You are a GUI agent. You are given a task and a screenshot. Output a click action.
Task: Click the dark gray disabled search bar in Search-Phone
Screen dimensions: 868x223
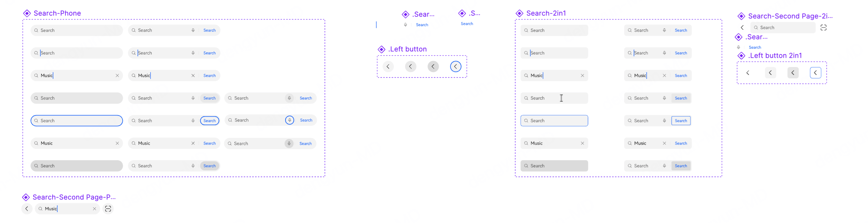pyautogui.click(x=77, y=166)
